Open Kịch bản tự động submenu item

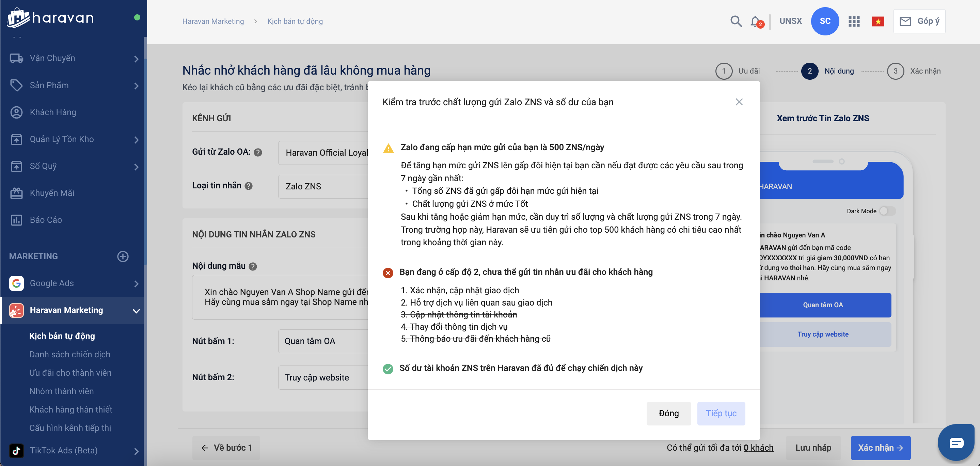click(62, 336)
